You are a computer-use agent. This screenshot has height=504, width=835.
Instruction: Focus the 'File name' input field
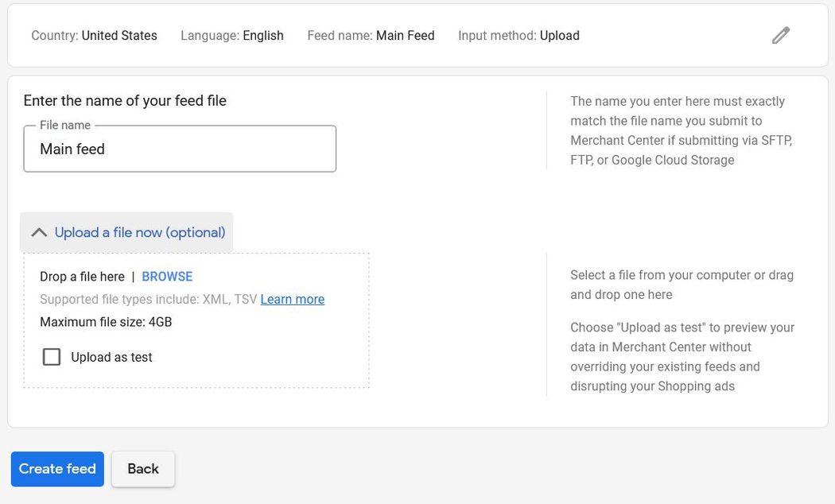[x=180, y=149]
